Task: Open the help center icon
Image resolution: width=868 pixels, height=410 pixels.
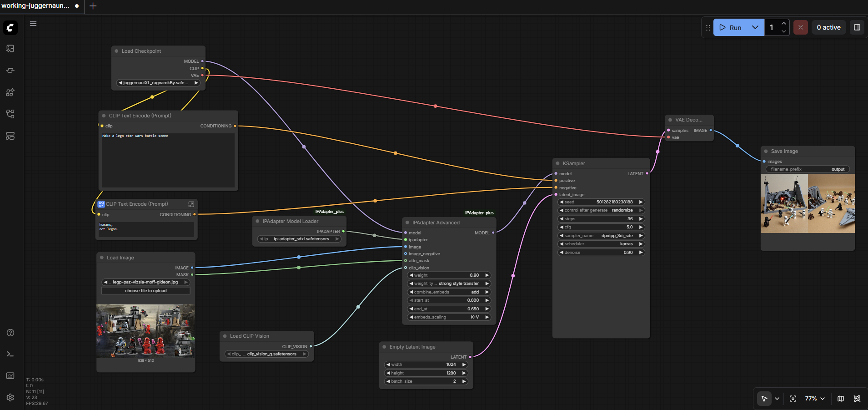Action: pyautogui.click(x=10, y=333)
